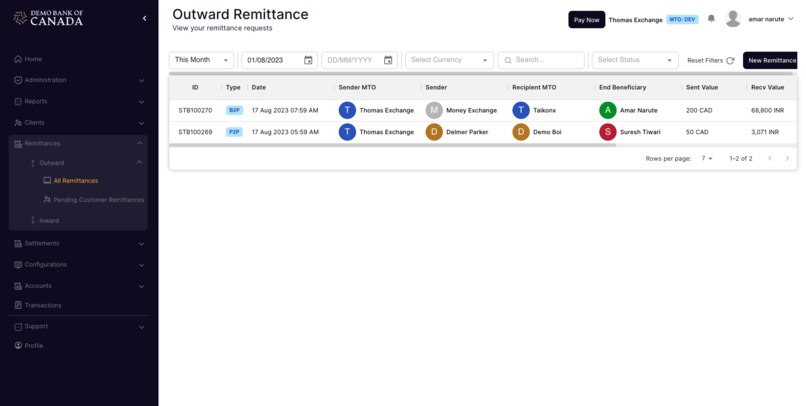The height and width of the screenshot is (406, 806).
Task: Open the Select Status dropdown
Action: 635,60
